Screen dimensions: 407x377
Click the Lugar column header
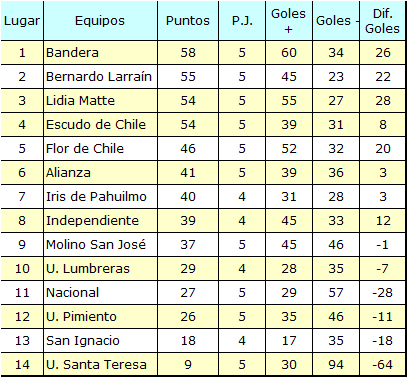22,21
